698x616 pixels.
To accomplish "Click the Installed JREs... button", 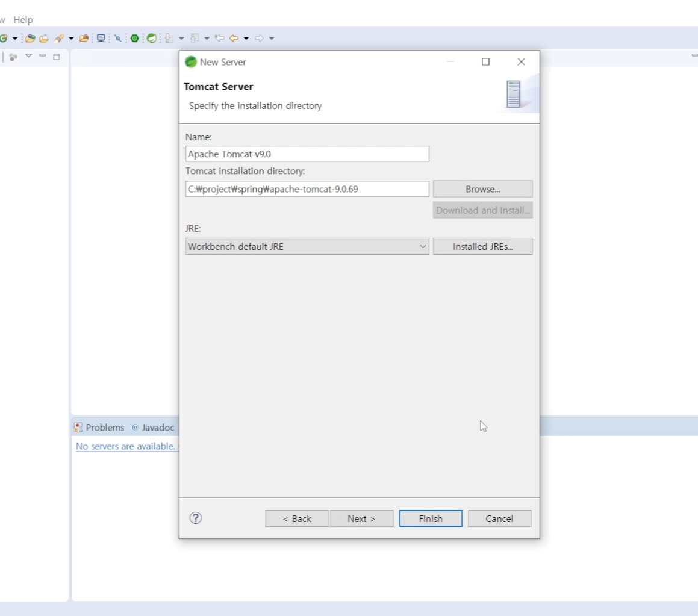I will click(482, 246).
